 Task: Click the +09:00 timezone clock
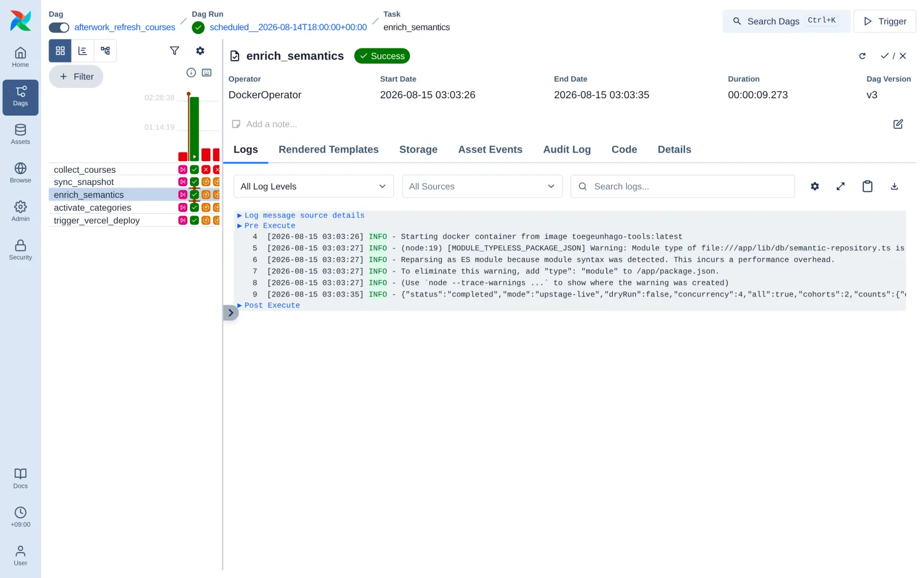click(x=20, y=517)
